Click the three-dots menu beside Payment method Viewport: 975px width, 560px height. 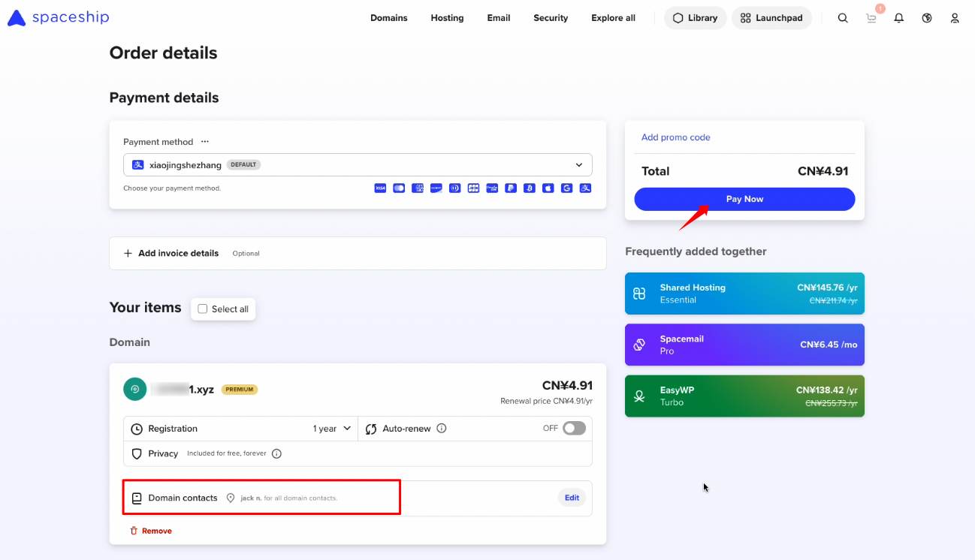pyautogui.click(x=204, y=142)
